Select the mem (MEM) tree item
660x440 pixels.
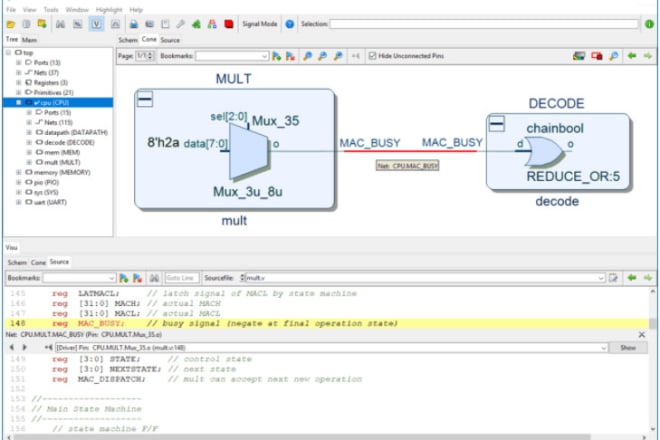pos(58,152)
